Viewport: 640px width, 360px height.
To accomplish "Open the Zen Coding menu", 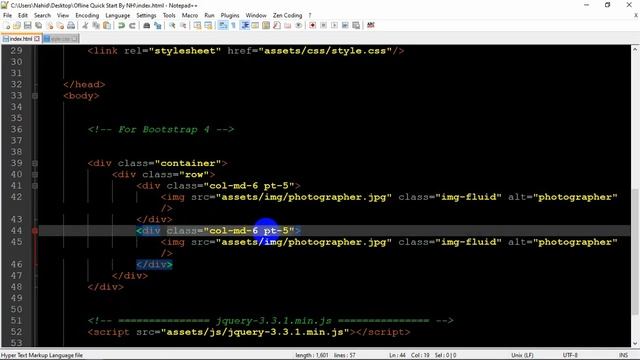I will click(x=287, y=15).
